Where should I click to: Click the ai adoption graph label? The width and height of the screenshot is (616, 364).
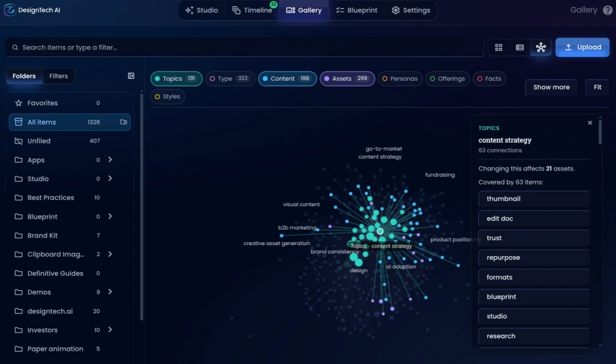point(401,267)
